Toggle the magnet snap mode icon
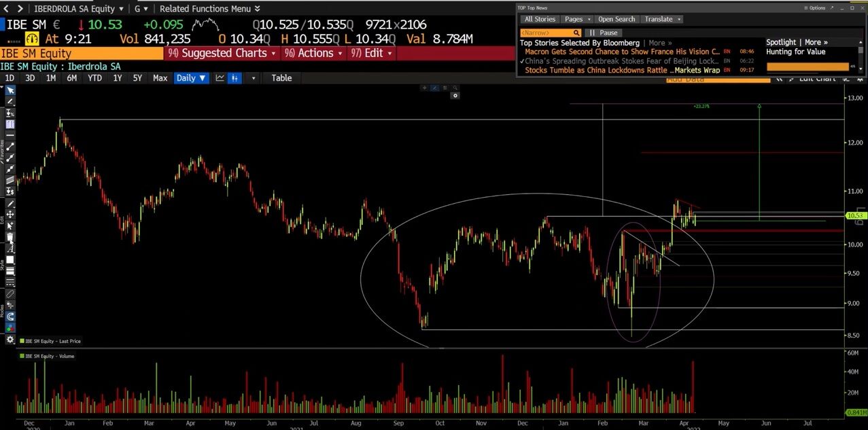 [10, 317]
